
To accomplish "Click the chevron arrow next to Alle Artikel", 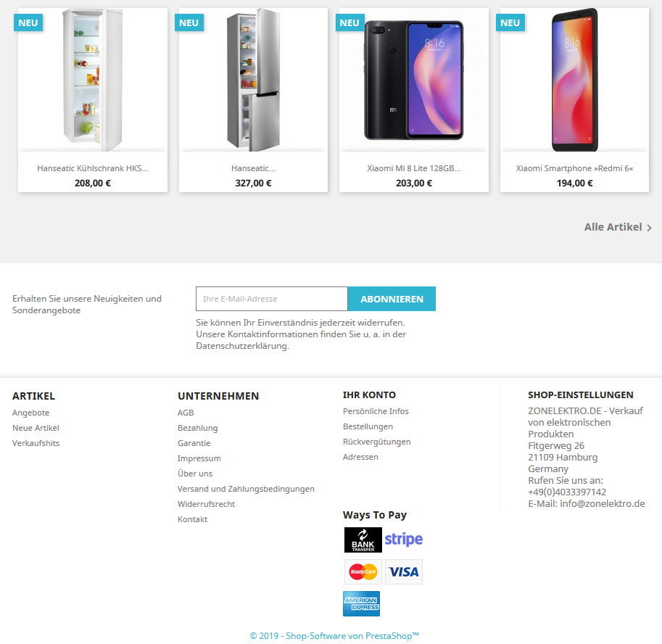I will [x=650, y=228].
